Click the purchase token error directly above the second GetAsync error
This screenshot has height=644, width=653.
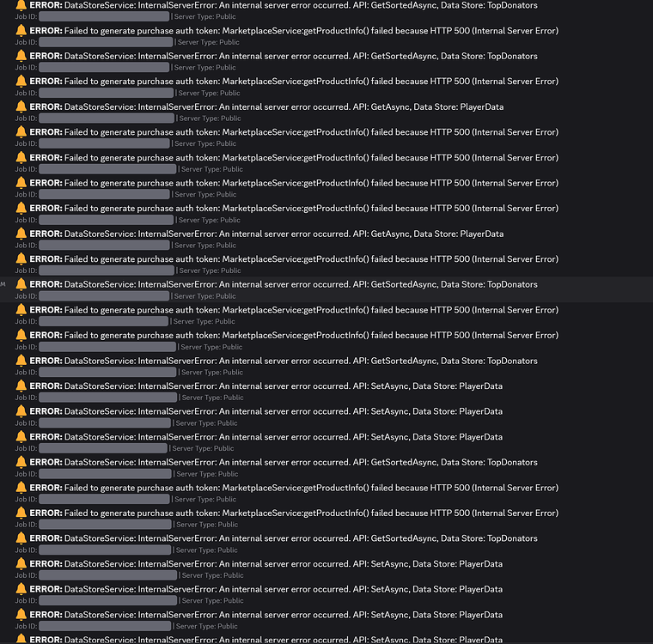click(x=294, y=208)
